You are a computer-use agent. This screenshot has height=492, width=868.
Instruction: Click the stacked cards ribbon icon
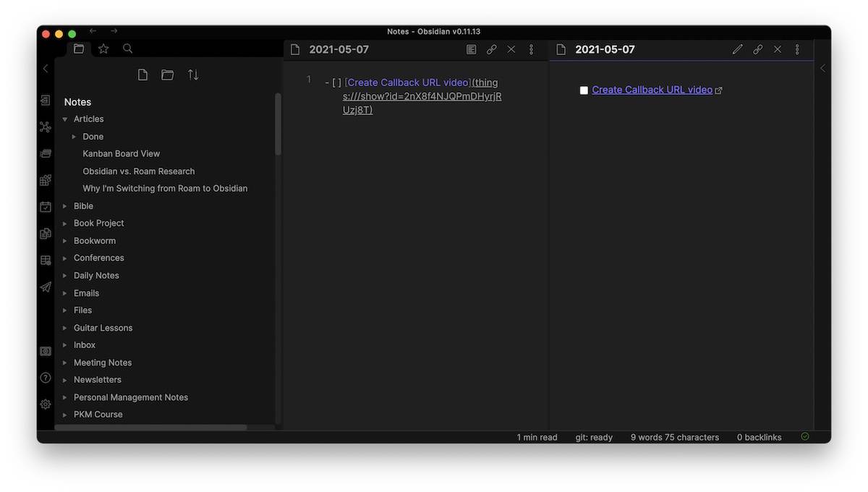click(46, 153)
